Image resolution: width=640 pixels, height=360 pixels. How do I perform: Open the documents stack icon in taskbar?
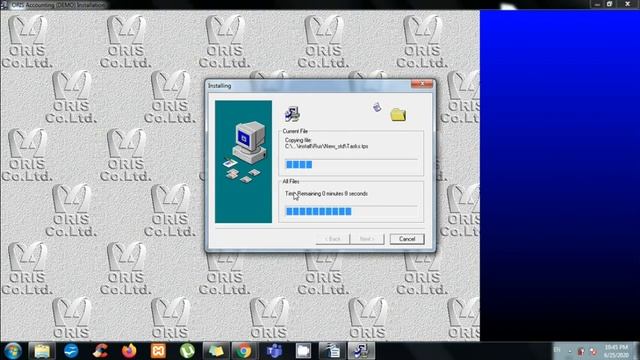(332, 351)
